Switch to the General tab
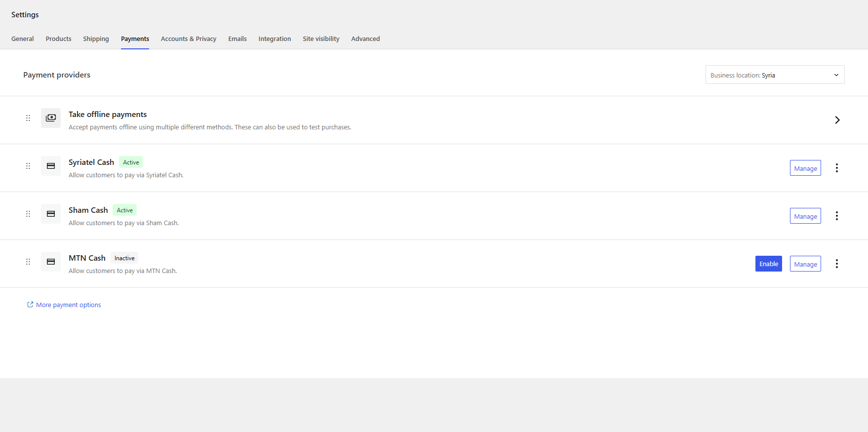The width and height of the screenshot is (868, 432). [23, 39]
